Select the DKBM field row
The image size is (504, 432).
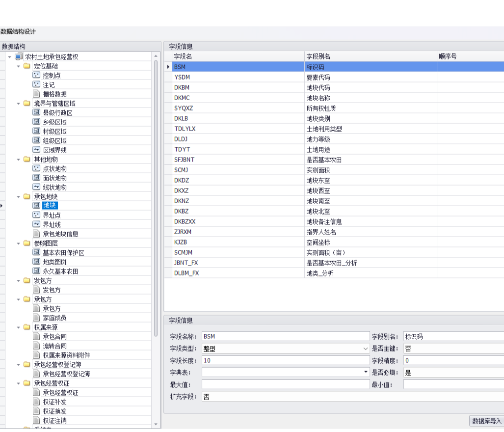334,87
